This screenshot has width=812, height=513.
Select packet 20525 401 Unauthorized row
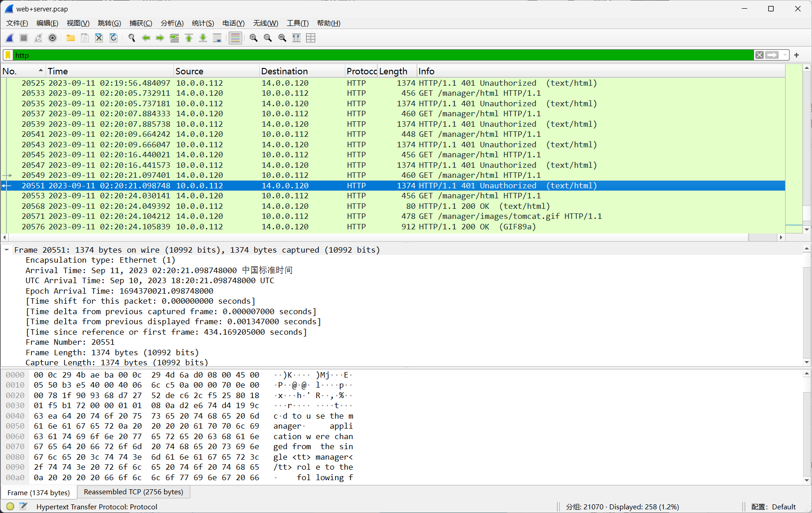393,83
